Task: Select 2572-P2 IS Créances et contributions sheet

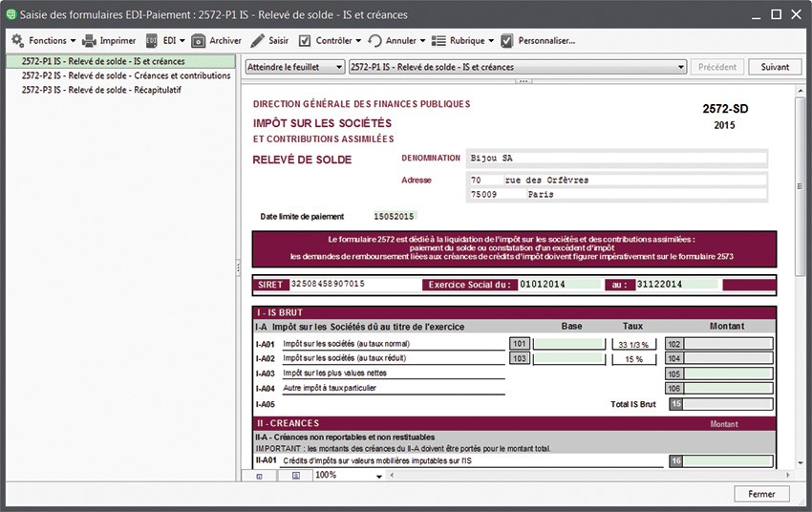Action: point(126,75)
